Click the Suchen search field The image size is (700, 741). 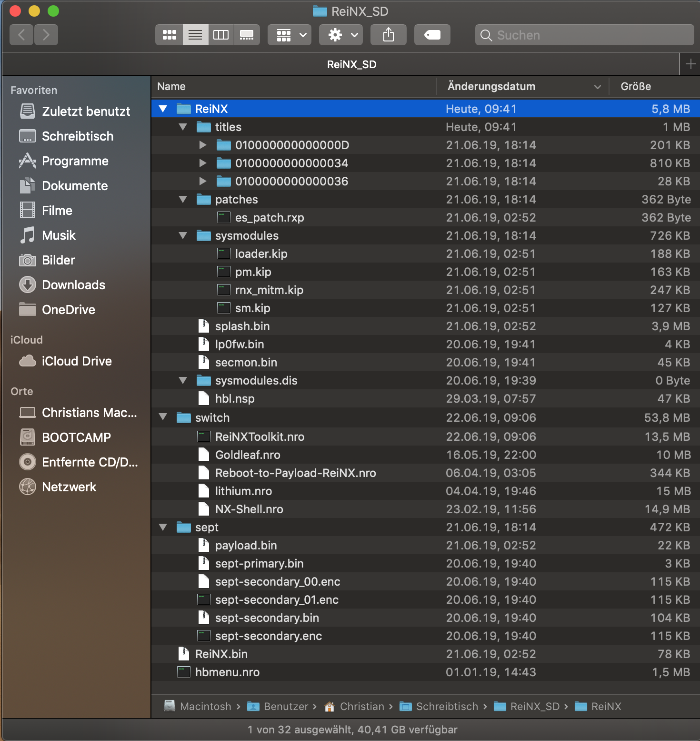coord(585,35)
